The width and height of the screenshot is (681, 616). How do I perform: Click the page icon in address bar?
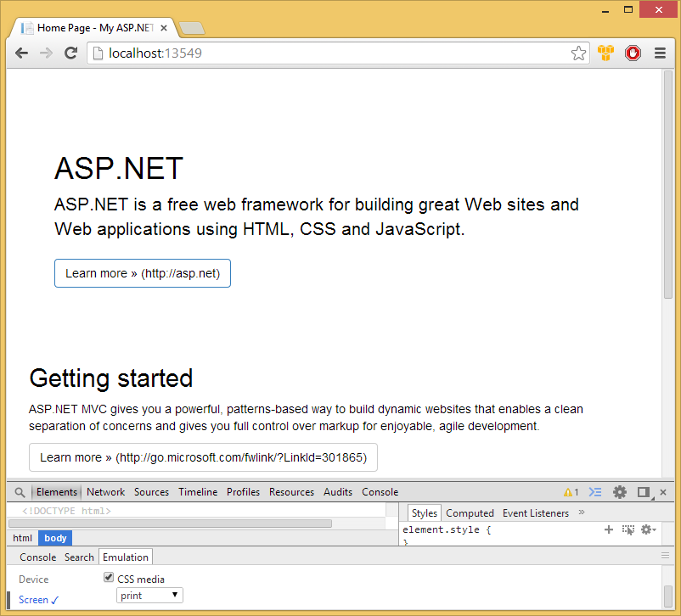click(x=98, y=53)
